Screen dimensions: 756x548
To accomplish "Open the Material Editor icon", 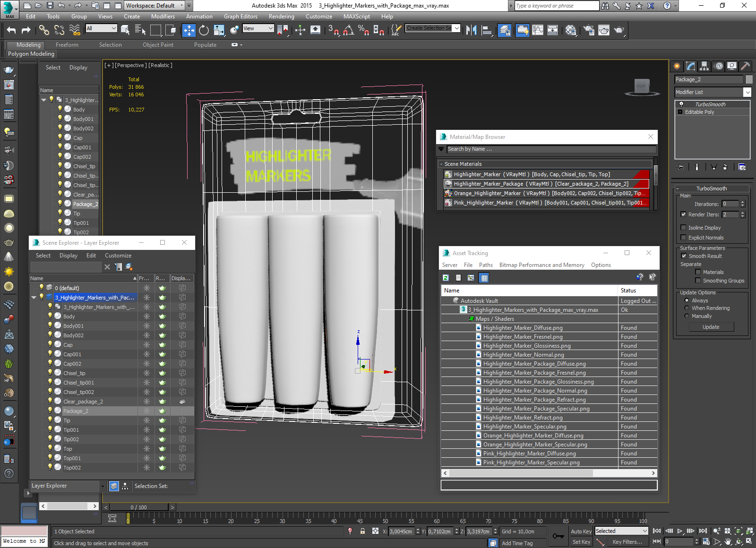I will coord(571,30).
